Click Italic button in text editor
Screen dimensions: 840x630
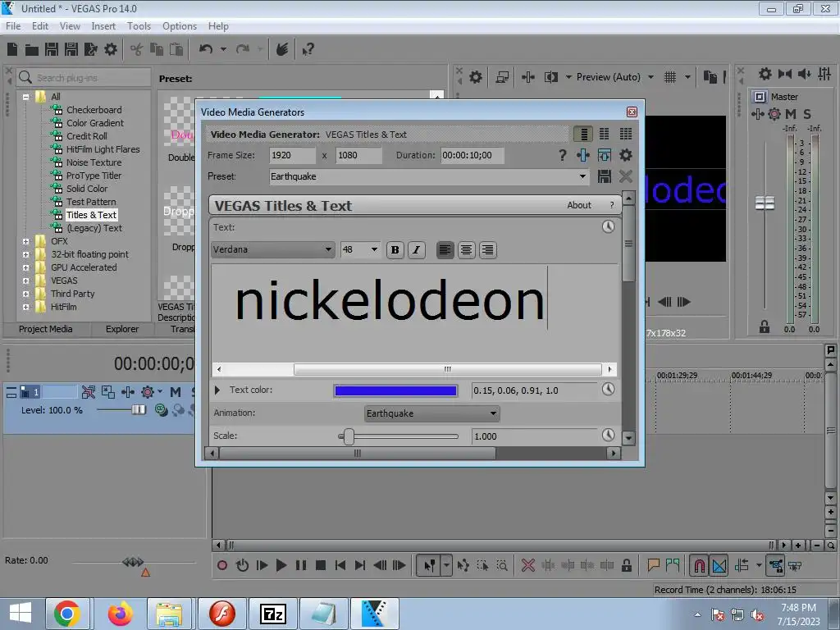click(416, 249)
